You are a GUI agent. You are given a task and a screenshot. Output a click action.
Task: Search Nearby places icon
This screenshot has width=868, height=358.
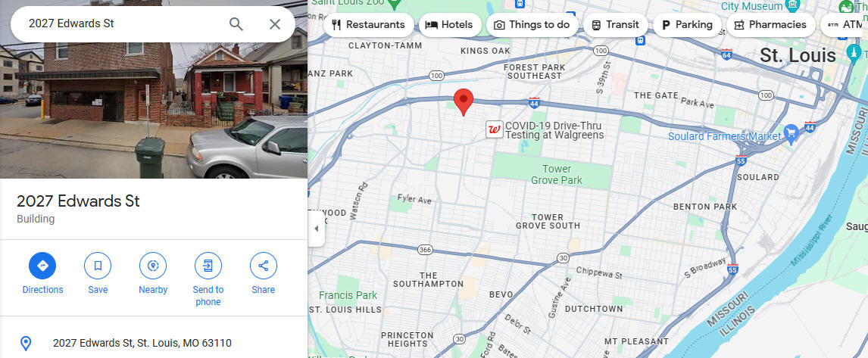[153, 266]
